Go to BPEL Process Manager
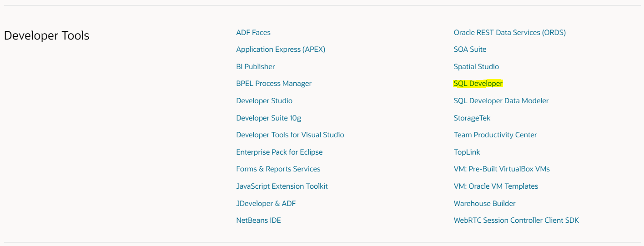This screenshot has height=246, width=644. 274,83
